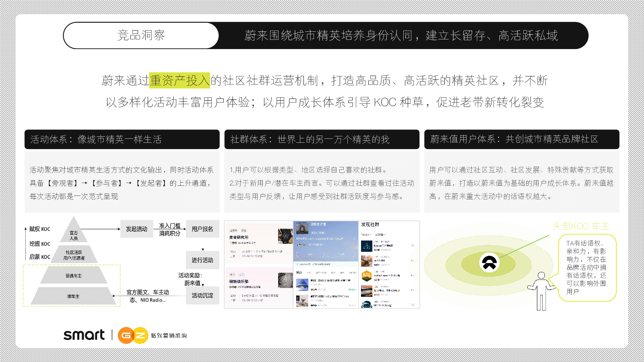Click the 赋权 KOC label
Image resolution: width=644 pixels, height=362 pixels.
pos(40,229)
